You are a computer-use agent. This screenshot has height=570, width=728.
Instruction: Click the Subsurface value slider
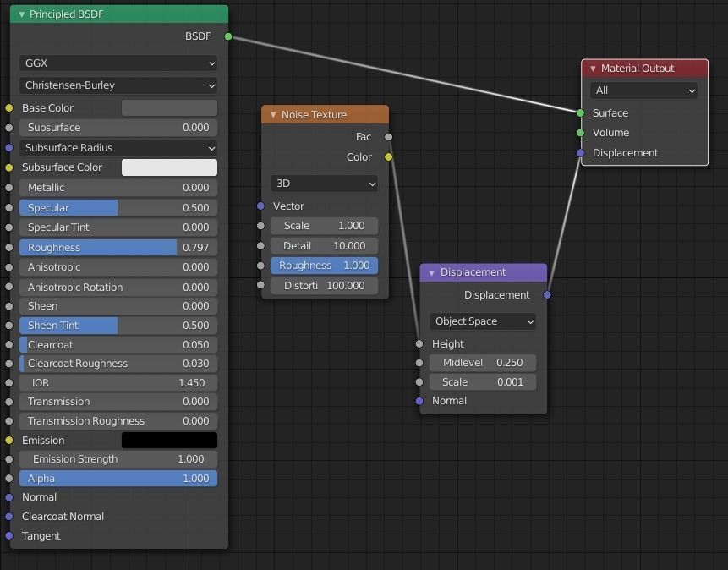pos(118,128)
